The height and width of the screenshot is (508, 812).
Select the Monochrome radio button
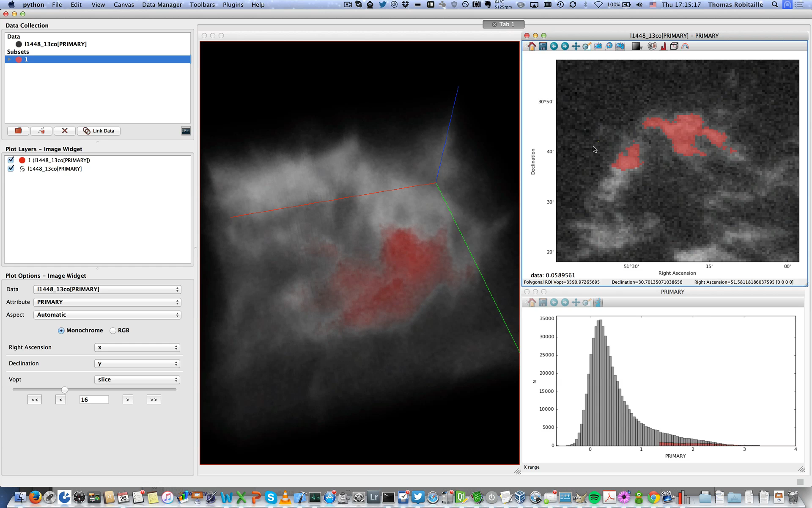61,331
